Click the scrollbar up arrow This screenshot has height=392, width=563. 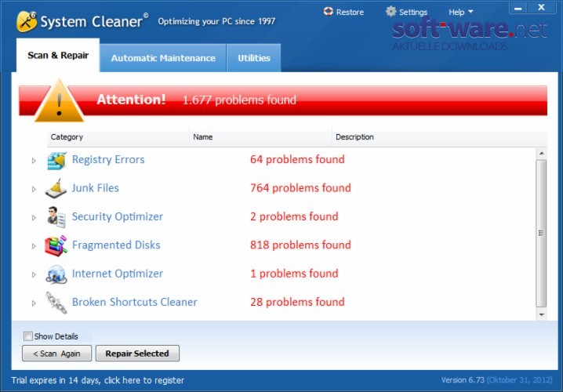click(542, 154)
